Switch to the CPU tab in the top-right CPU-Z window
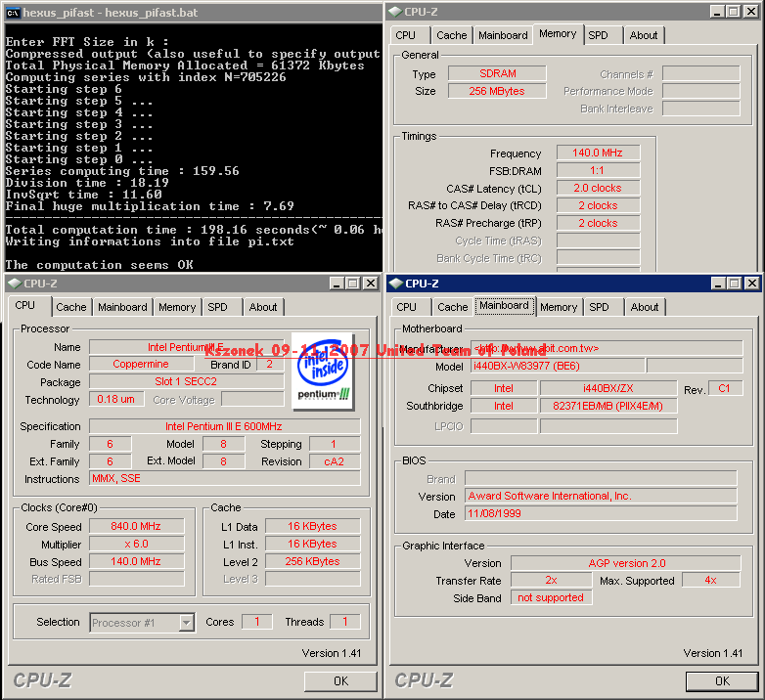Image resolution: width=765 pixels, height=700 pixels. 406,35
